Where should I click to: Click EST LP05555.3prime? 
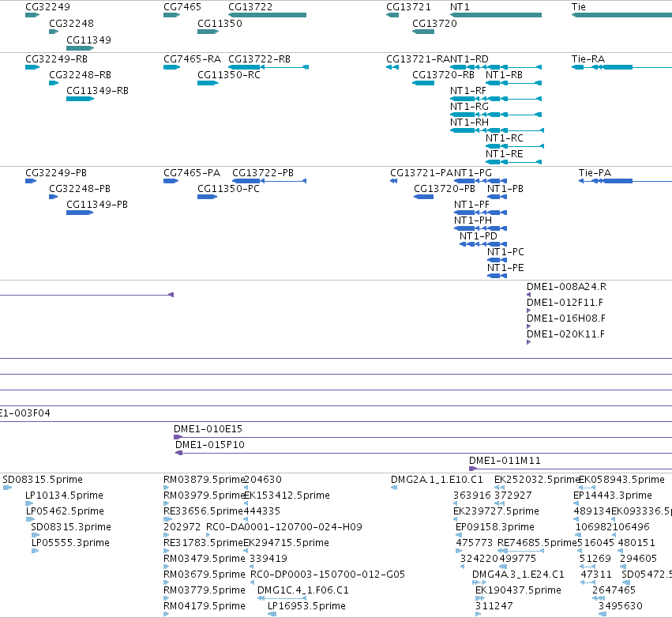pyautogui.click(x=71, y=544)
